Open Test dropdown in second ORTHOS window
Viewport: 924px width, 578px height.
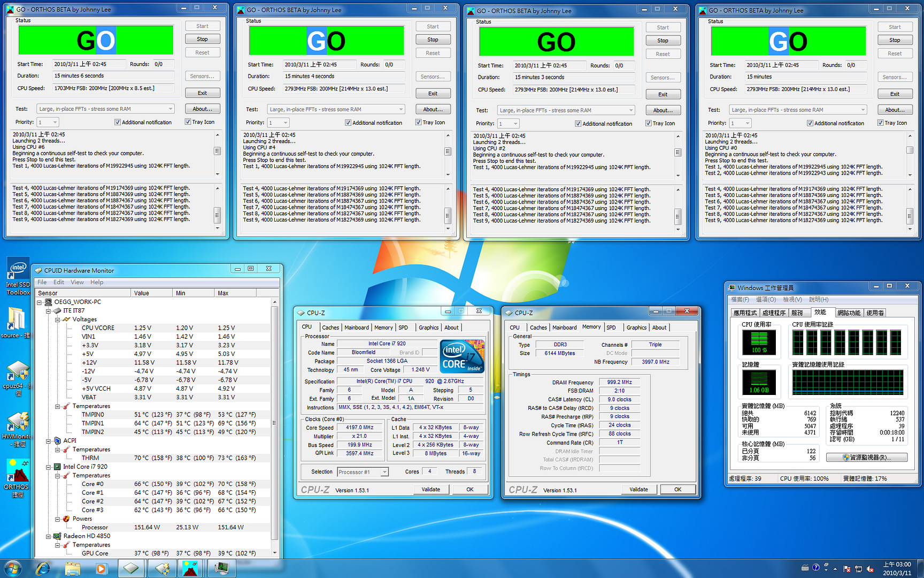(336, 109)
